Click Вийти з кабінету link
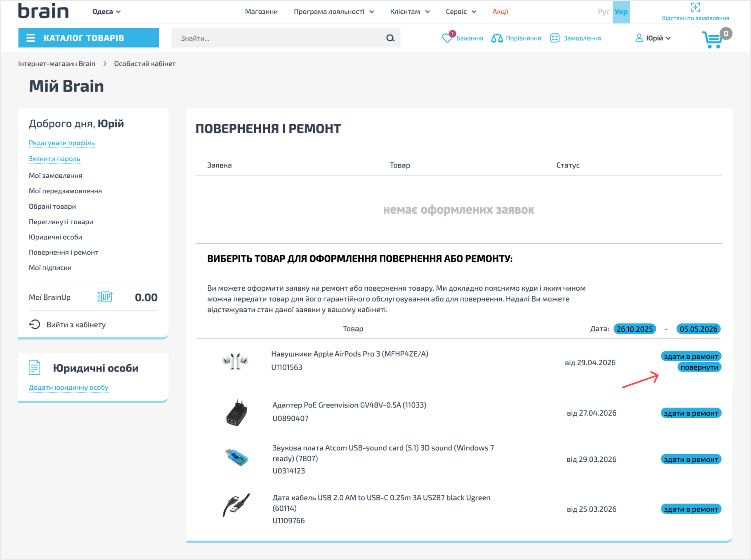The height and width of the screenshot is (560, 751). (76, 325)
